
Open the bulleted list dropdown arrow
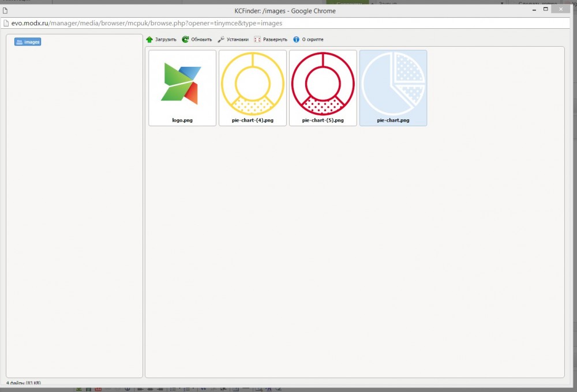pyautogui.click(x=179, y=389)
